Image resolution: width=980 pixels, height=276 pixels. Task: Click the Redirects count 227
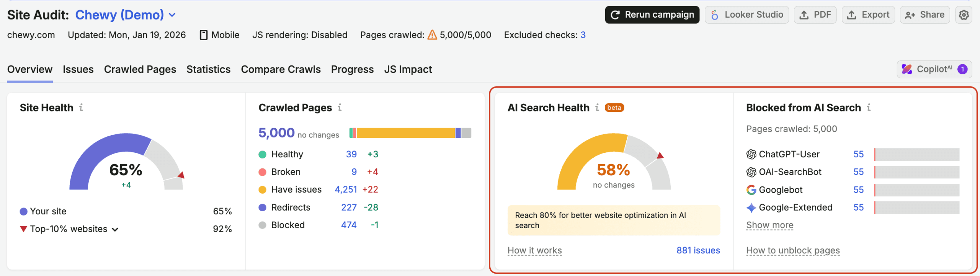point(349,207)
